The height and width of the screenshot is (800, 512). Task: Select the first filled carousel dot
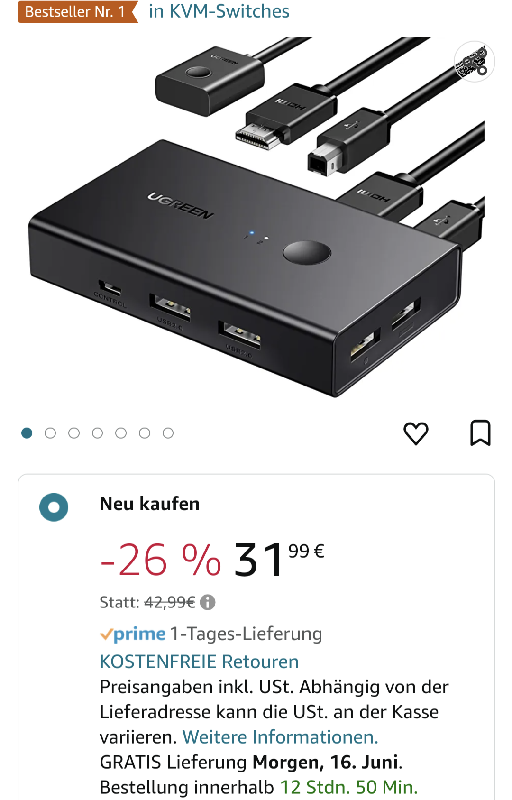(27, 433)
